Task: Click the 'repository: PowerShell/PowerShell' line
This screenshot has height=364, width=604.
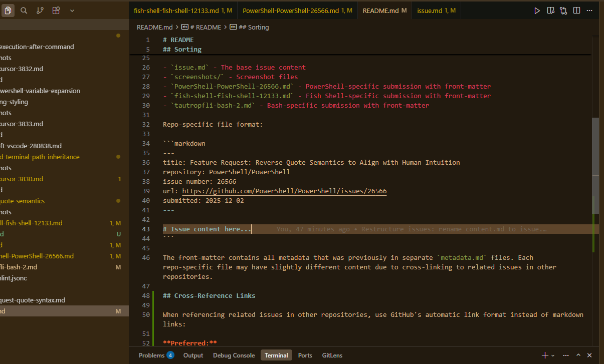Action: pos(226,172)
